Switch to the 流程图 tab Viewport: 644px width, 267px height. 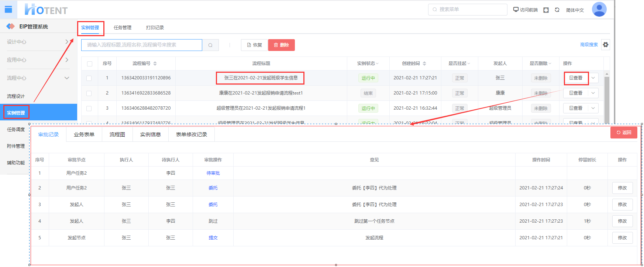pyautogui.click(x=117, y=134)
